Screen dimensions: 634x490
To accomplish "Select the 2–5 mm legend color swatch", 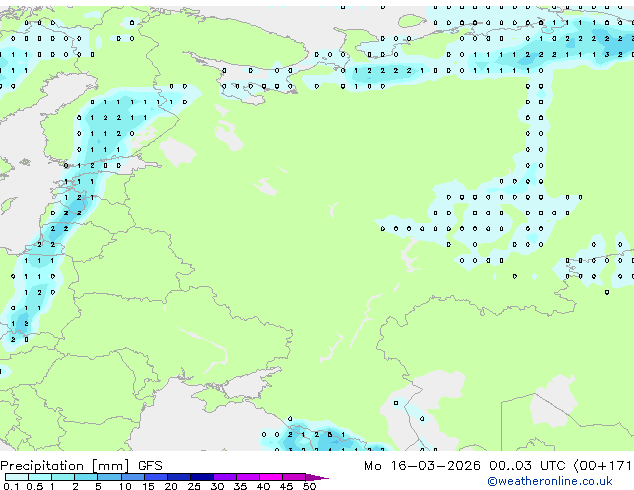I will click(x=86, y=477).
